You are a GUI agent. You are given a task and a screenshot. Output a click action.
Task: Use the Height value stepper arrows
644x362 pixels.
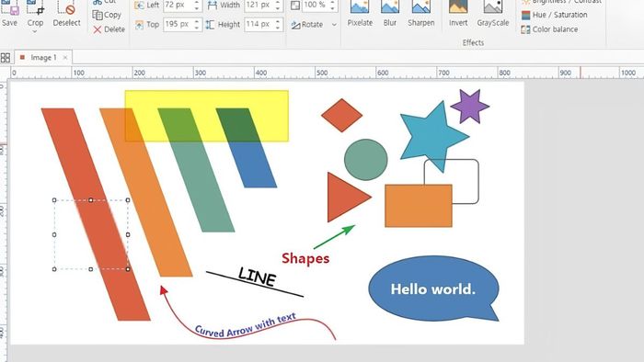click(278, 25)
